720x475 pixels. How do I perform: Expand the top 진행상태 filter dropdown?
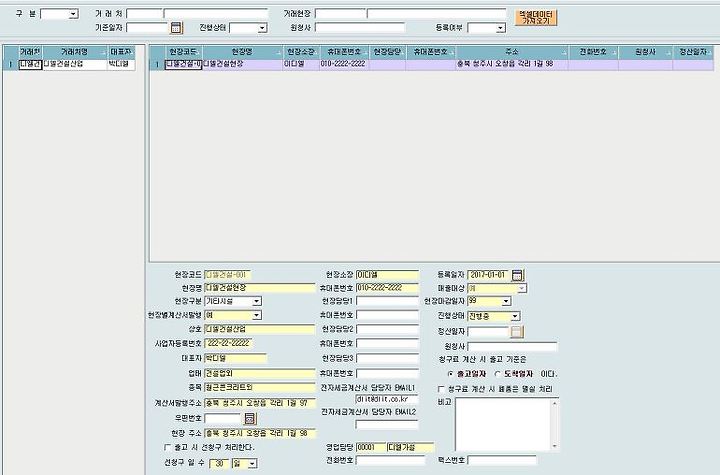[262, 28]
